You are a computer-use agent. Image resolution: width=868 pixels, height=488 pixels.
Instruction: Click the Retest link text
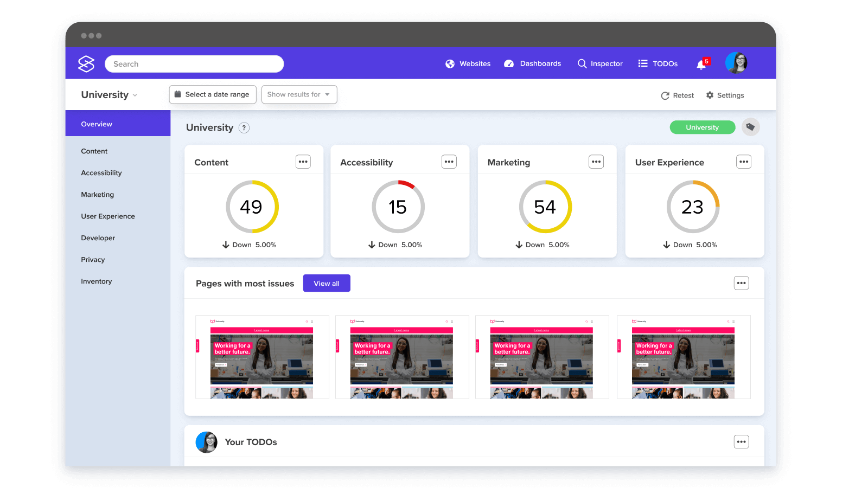pyautogui.click(x=684, y=95)
